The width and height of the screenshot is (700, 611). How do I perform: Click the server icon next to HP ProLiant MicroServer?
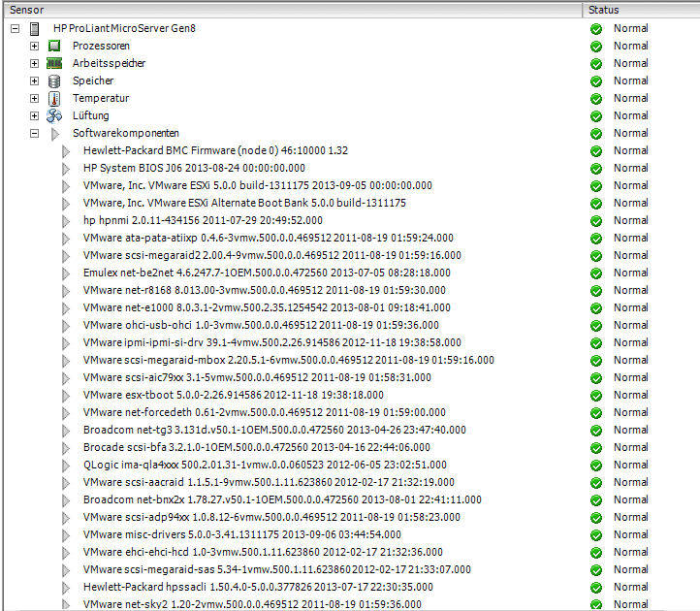coord(34,28)
